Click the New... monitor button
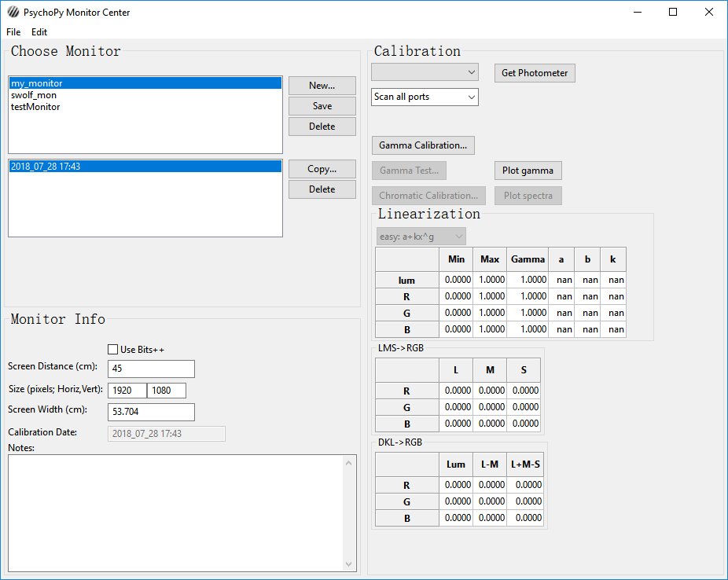The image size is (728, 580). 322,86
